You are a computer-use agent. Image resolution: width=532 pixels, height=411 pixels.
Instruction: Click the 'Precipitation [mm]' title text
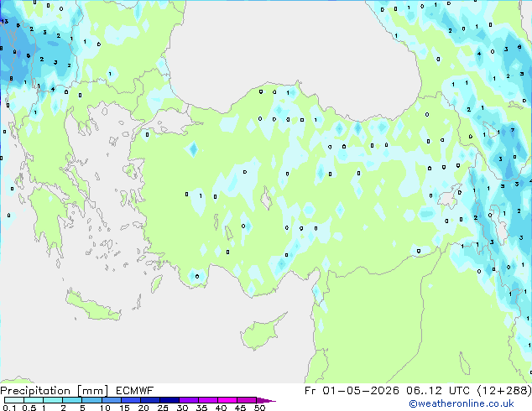pos(54,391)
